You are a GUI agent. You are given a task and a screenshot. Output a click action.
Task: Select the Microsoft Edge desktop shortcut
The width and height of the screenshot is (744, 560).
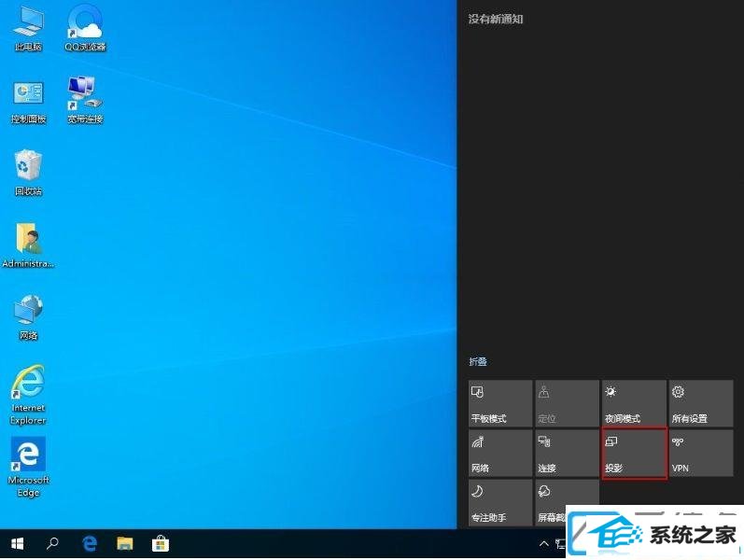coord(28,467)
